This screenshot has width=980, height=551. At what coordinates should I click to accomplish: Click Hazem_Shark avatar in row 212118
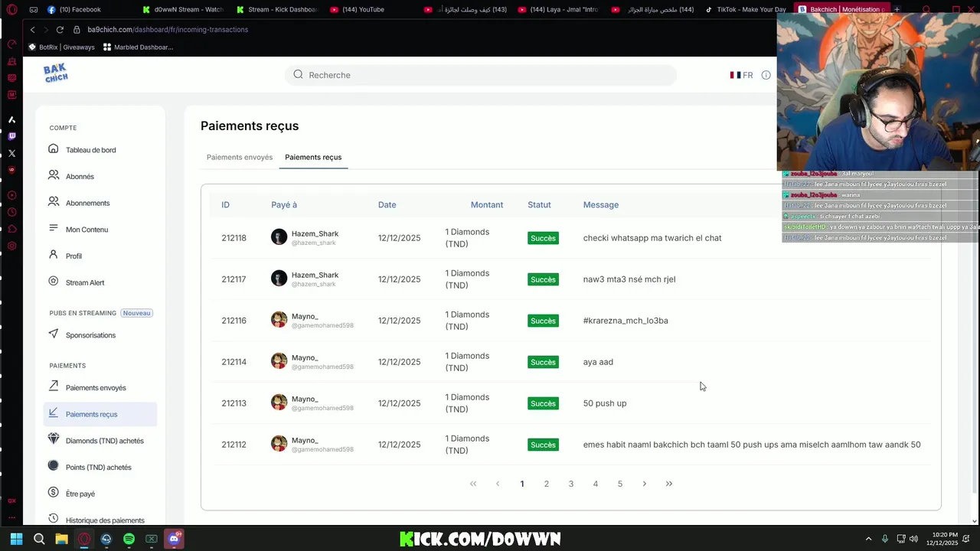coord(279,237)
